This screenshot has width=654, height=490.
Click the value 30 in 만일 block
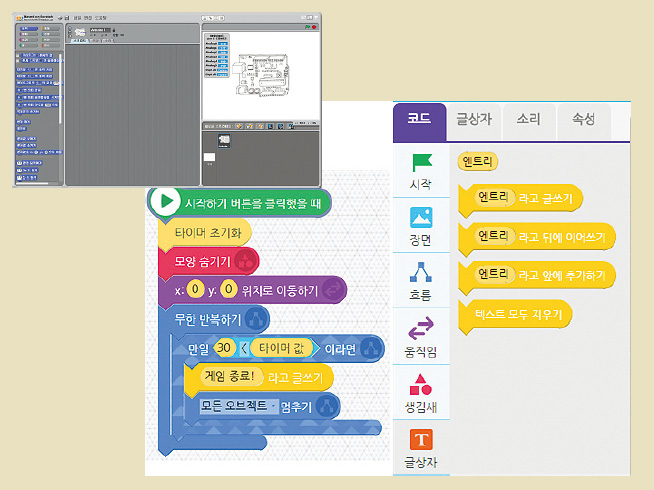pos(224,348)
